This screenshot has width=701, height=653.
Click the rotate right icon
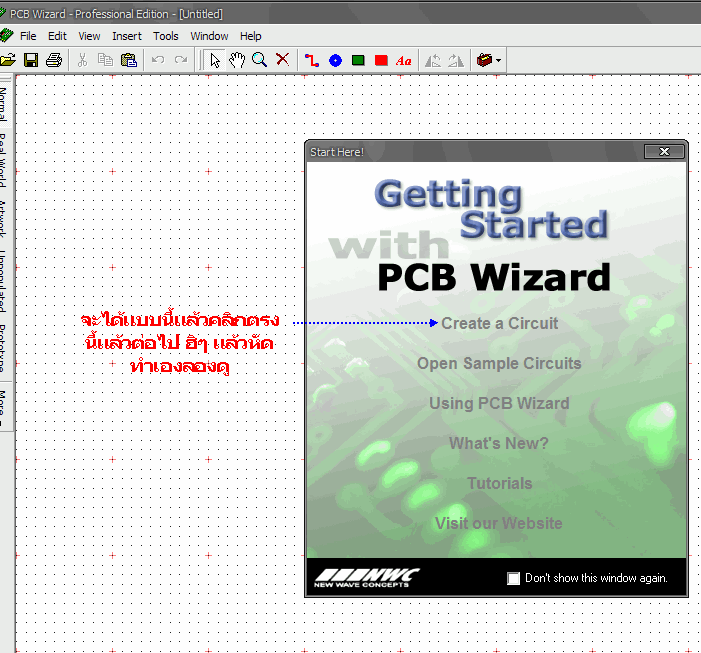click(x=456, y=60)
